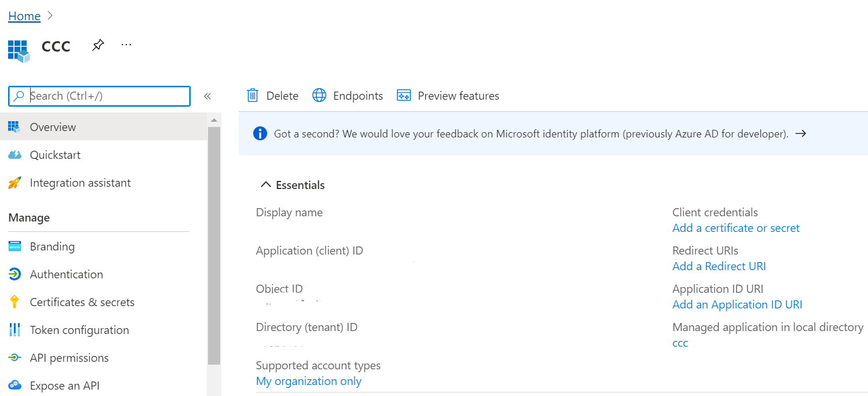Viewport: 868px width, 396px height.
Task: Click the Object ID label
Action: coord(279,289)
